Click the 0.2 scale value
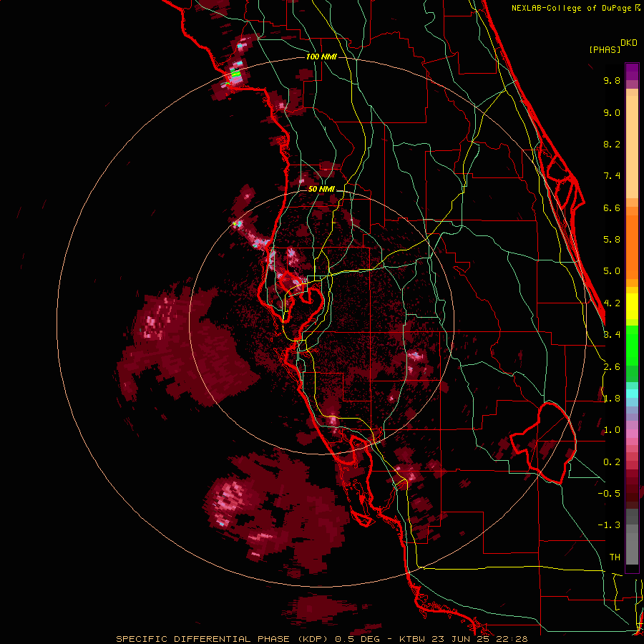This screenshot has height=644, width=644. [612, 462]
